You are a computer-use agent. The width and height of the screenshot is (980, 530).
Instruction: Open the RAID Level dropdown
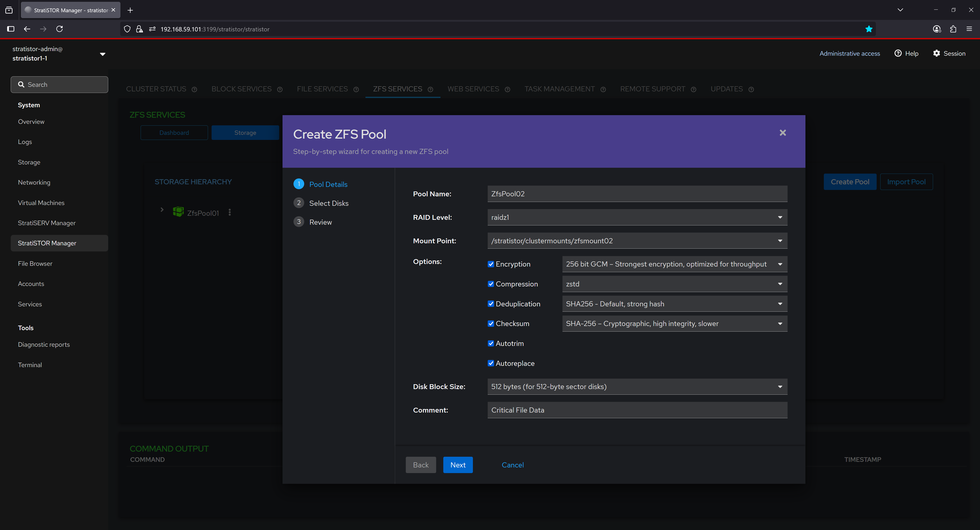click(x=637, y=217)
